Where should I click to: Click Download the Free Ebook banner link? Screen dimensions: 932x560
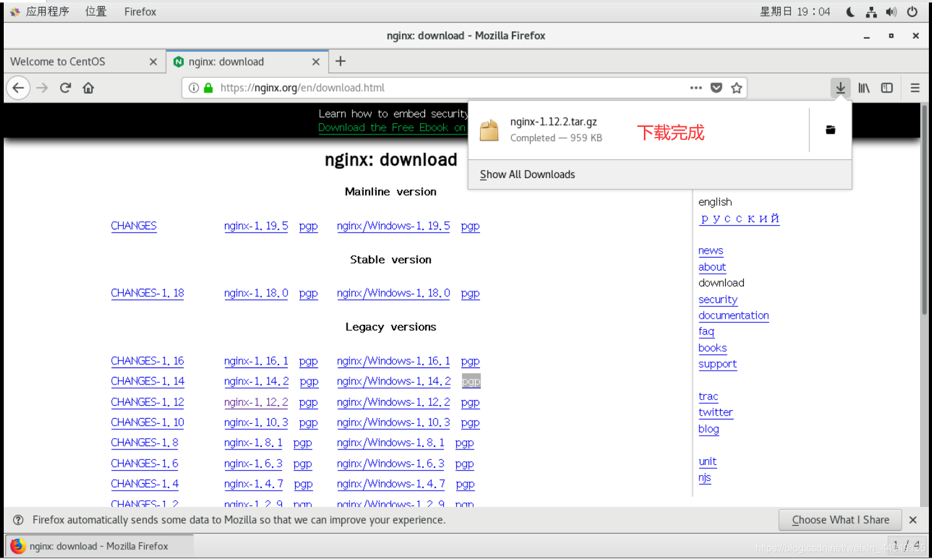pyautogui.click(x=392, y=127)
